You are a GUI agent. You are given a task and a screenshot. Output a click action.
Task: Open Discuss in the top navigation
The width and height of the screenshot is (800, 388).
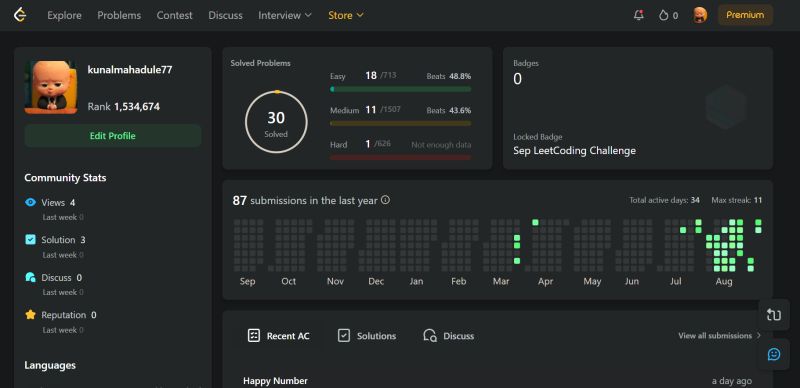226,15
